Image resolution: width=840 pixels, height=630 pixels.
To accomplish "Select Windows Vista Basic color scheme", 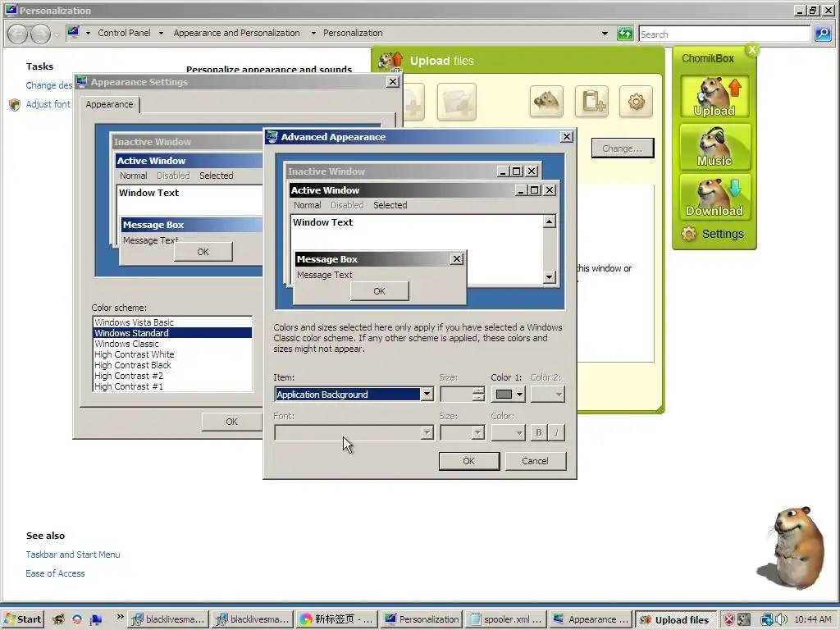I will 172,322.
